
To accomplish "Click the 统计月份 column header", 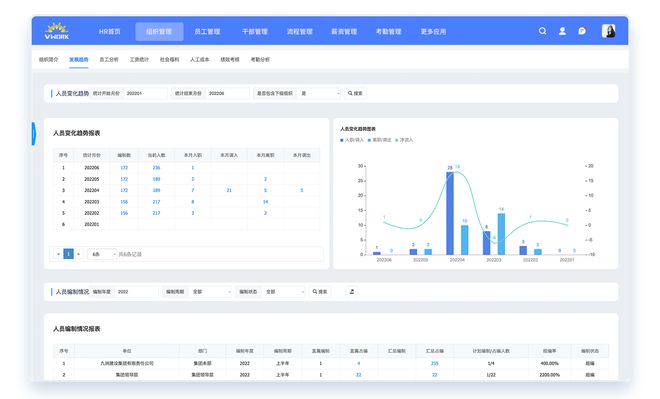I will pyautogui.click(x=92, y=155).
